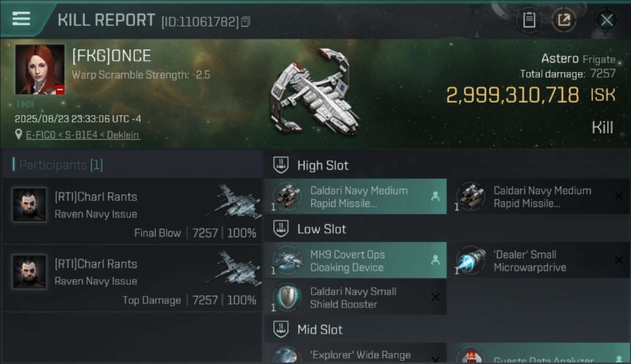The height and width of the screenshot is (364, 631).
Task: Click the clipboard report icon
Action: click(529, 20)
